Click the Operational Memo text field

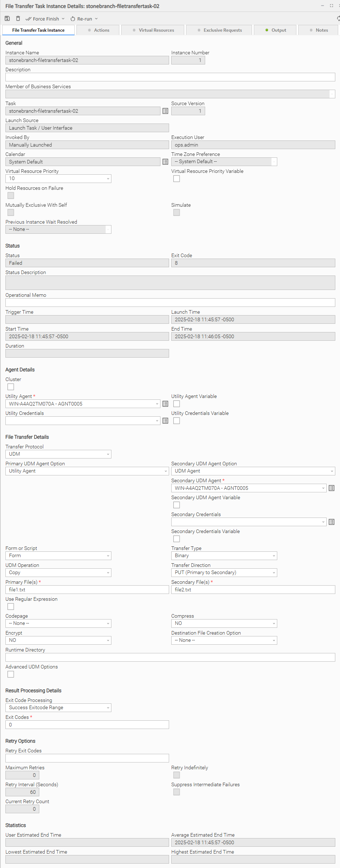(x=170, y=303)
